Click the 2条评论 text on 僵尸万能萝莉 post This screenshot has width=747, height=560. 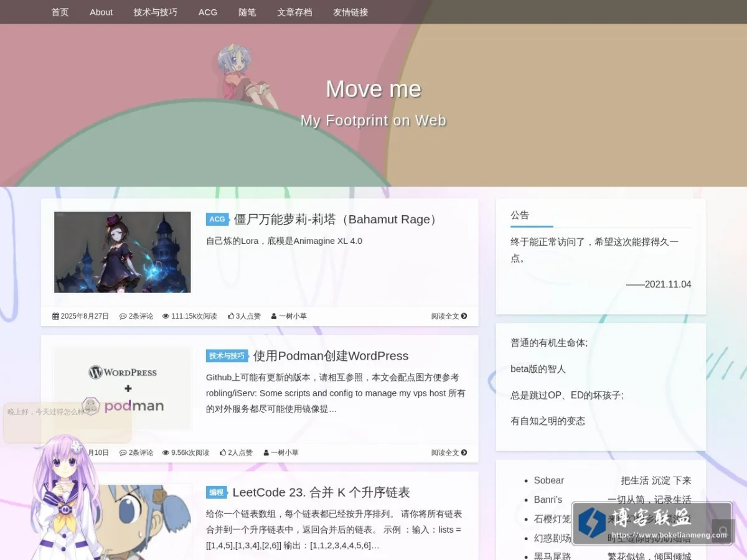click(141, 316)
